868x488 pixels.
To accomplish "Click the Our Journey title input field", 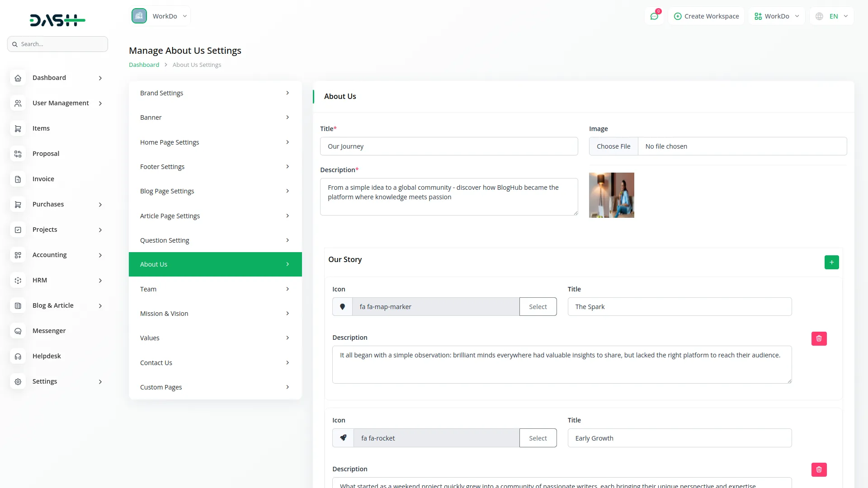I will click(448, 146).
